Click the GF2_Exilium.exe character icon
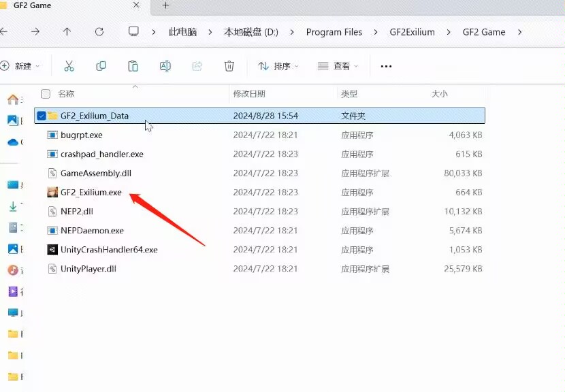This screenshot has height=392, width=565. click(x=52, y=193)
